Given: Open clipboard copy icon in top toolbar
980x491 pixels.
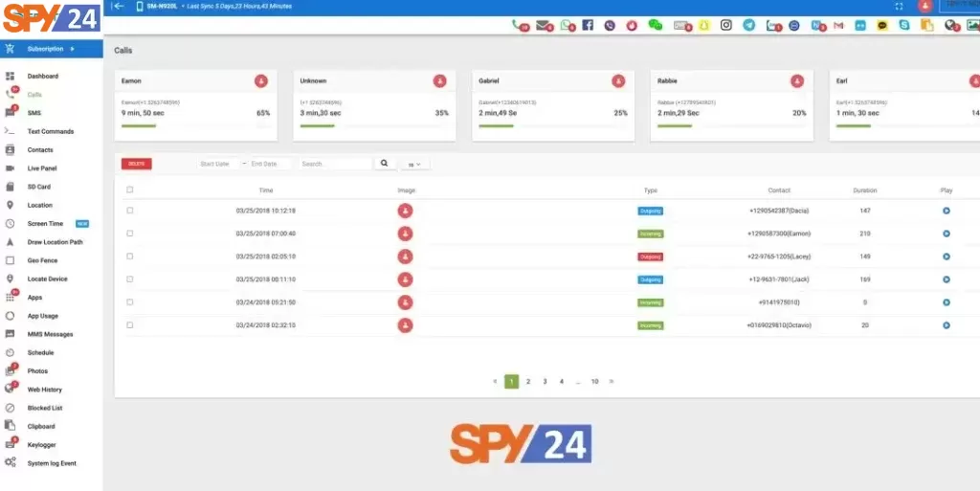Looking at the screenshot, I should coord(926,25).
